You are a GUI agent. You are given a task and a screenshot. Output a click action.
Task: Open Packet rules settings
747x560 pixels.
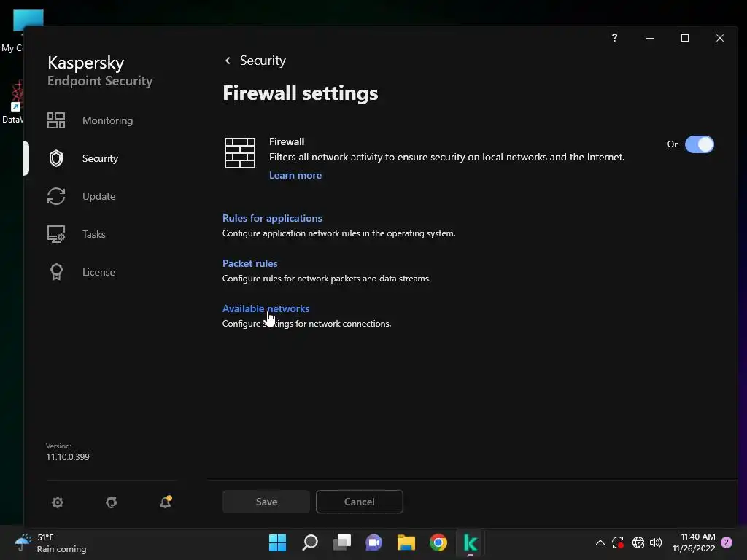point(250,263)
